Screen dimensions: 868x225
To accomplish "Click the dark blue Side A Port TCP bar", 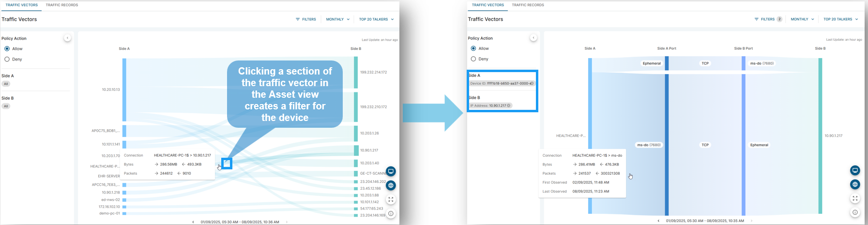I will coord(667,144).
